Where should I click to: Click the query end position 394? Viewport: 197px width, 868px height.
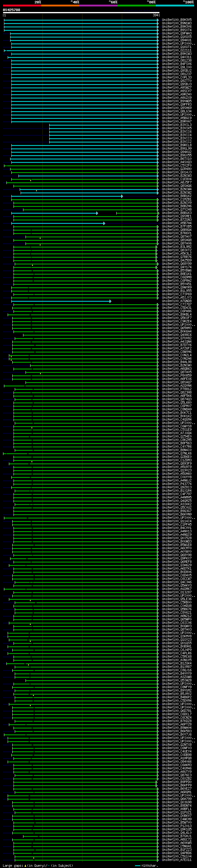coord(155,15)
